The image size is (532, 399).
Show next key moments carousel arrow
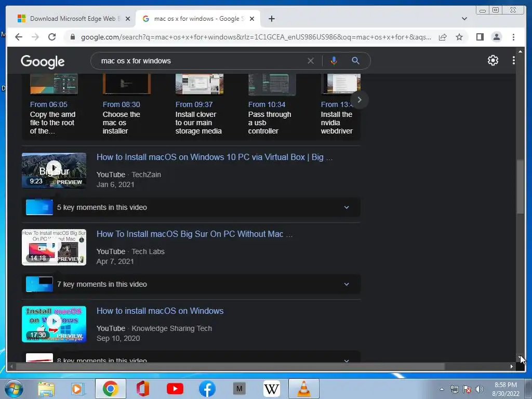tap(360, 100)
